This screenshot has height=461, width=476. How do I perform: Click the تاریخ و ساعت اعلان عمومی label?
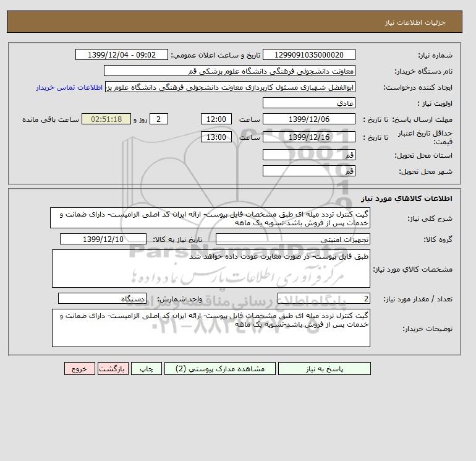pyautogui.click(x=216, y=55)
